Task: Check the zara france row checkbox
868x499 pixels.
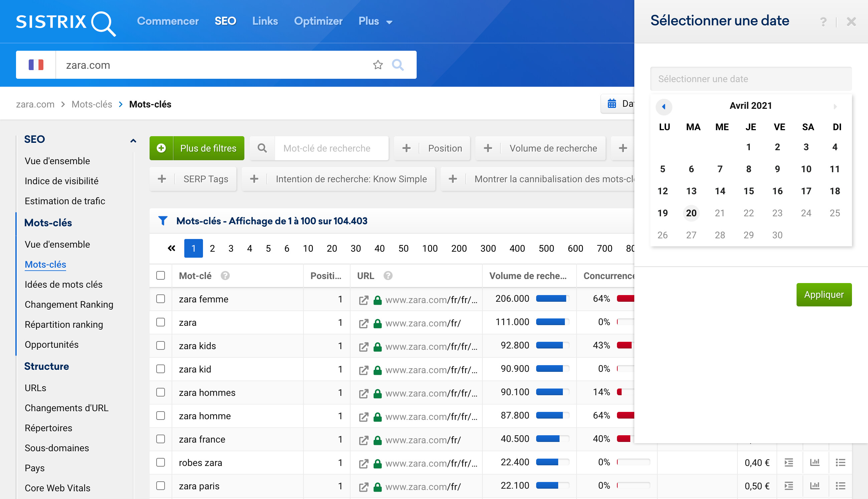Action: click(x=160, y=439)
